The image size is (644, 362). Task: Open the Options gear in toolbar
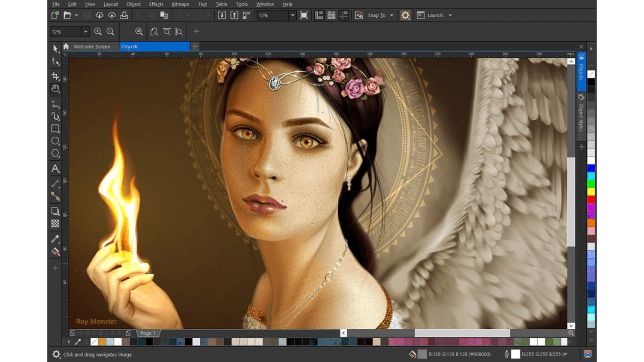click(406, 16)
